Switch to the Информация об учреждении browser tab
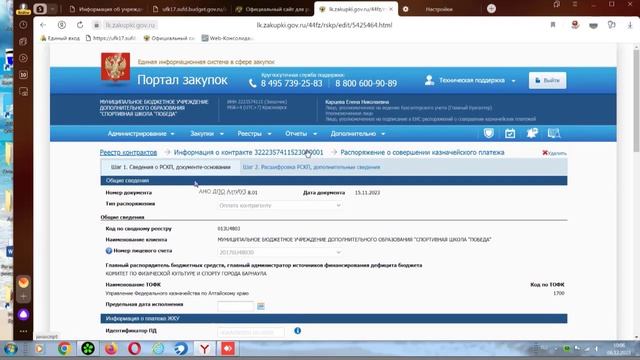 point(107,9)
